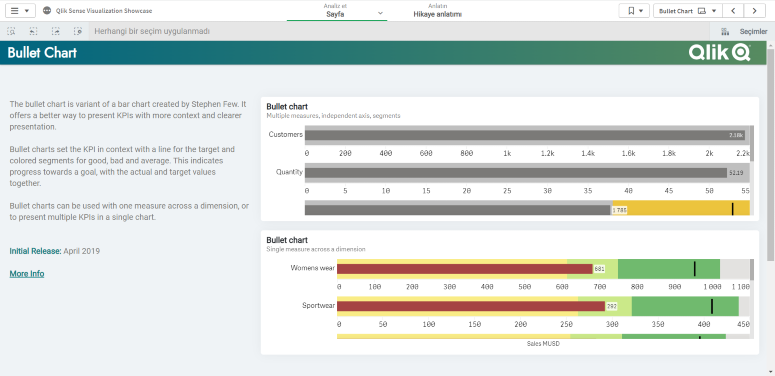Click the 'Customers' axis label
This screenshot has height=376, width=775.
[x=286, y=134]
